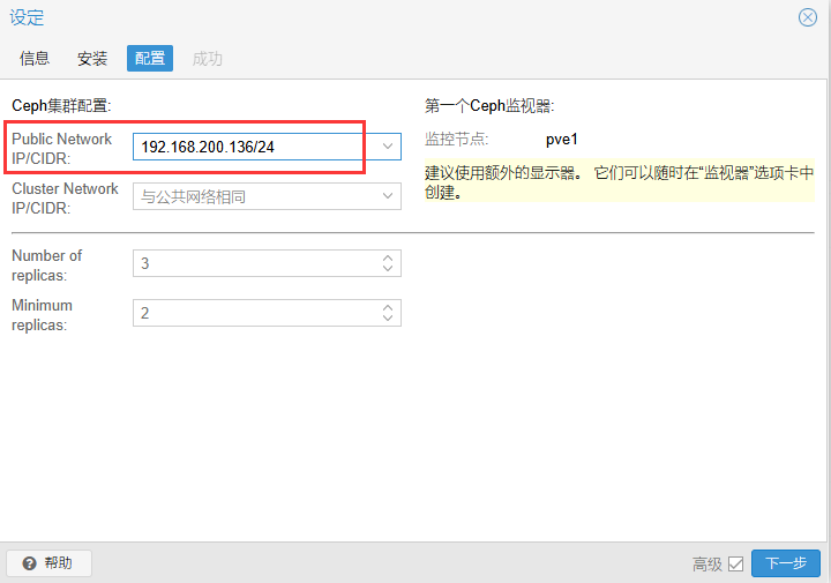Expand the Public Network IP/CIDR dropdown arrow
Screen dimensions: 831x583
pyautogui.click(x=388, y=147)
